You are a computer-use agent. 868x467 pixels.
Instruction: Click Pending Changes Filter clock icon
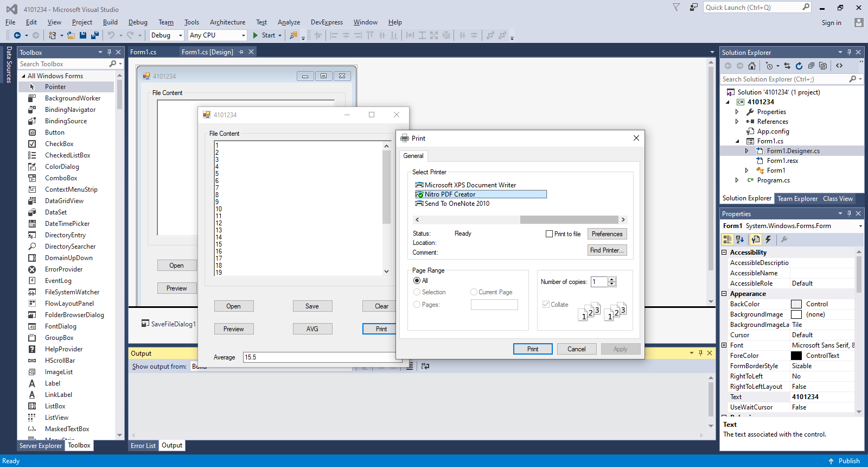[x=769, y=66]
